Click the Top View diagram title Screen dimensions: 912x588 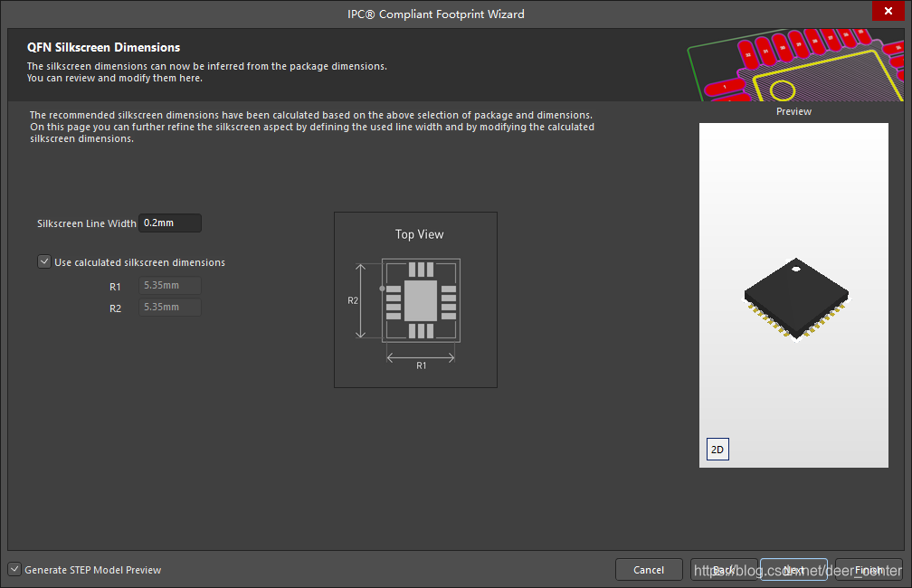[x=419, y=234]
